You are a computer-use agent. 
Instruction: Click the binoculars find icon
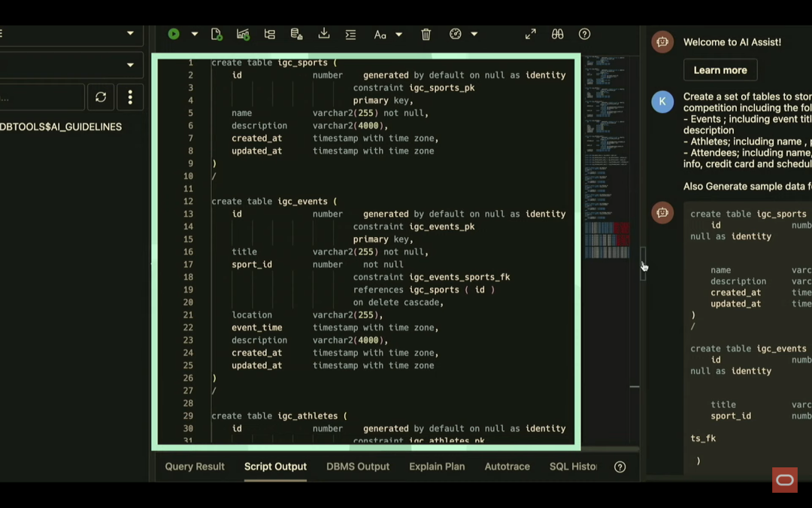[557, 34]
